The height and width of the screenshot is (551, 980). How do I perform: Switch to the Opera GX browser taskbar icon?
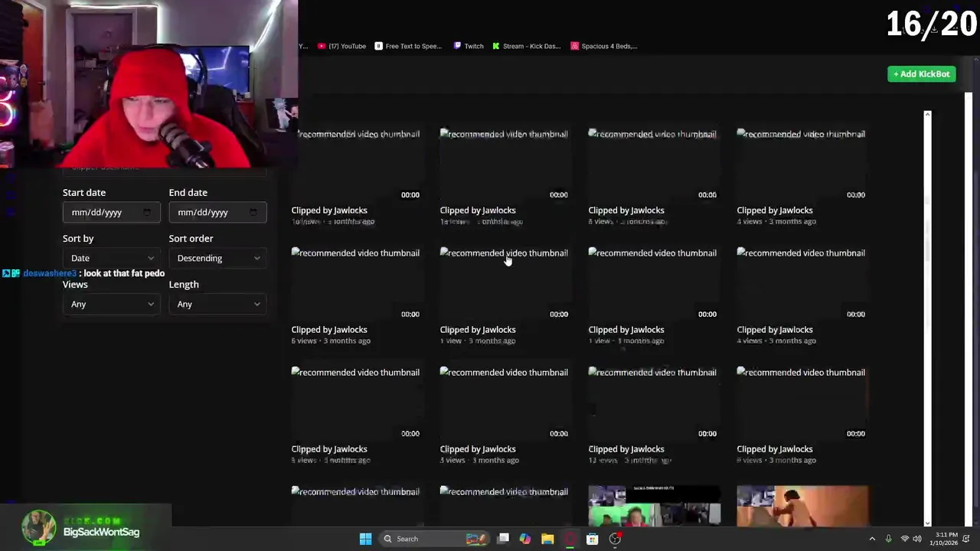tap(570, 539)
